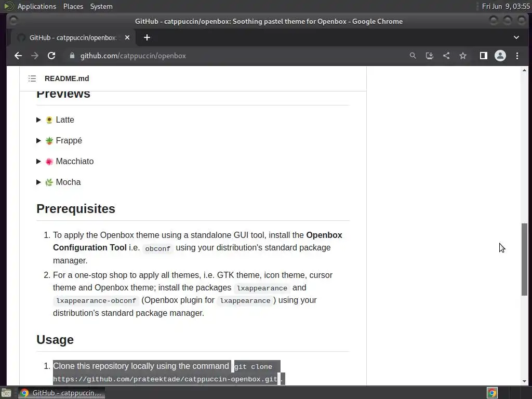This screenshot has width=532, height=399.
Task: Open the Applications menu
Action: (37, 6)
